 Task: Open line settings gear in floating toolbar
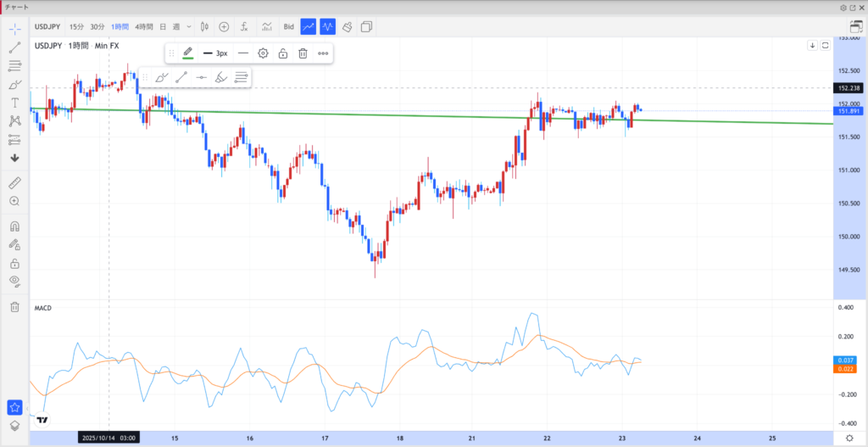tap(264, 53)
